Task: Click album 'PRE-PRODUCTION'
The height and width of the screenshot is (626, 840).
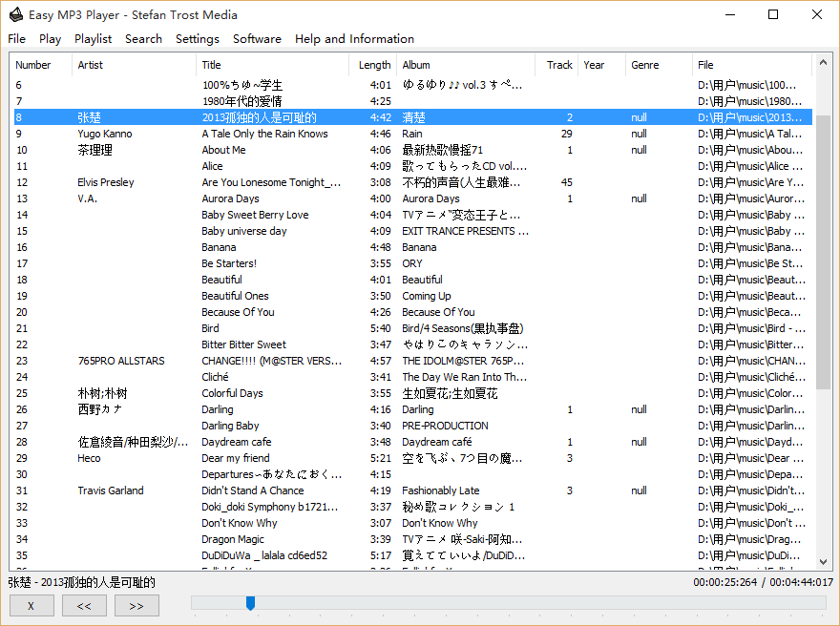Action: click(x=445, y=426)
